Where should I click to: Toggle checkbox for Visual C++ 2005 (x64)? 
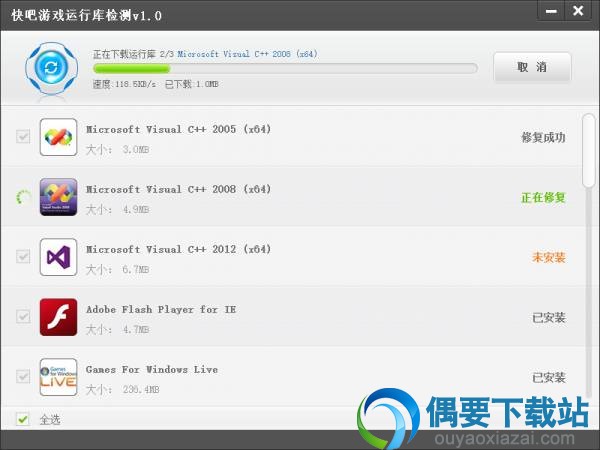click(23, 137)
